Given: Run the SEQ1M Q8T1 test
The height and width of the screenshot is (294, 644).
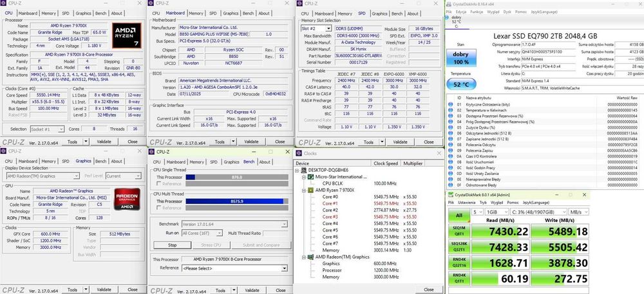Looking at the screenshot, I should 459,232.
